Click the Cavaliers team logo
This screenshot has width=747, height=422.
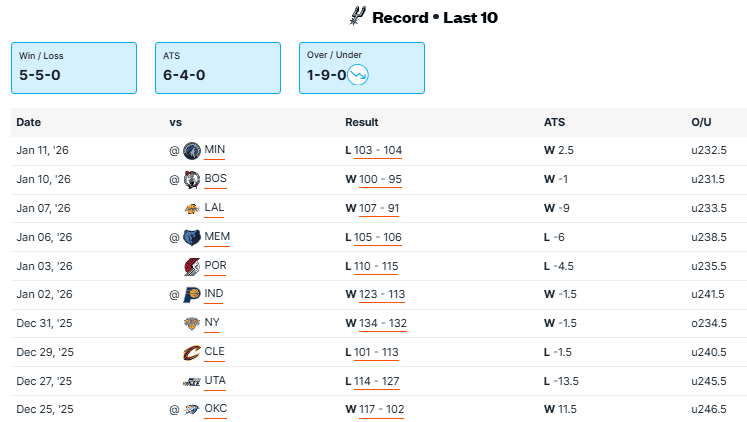(x=192, y=353)
